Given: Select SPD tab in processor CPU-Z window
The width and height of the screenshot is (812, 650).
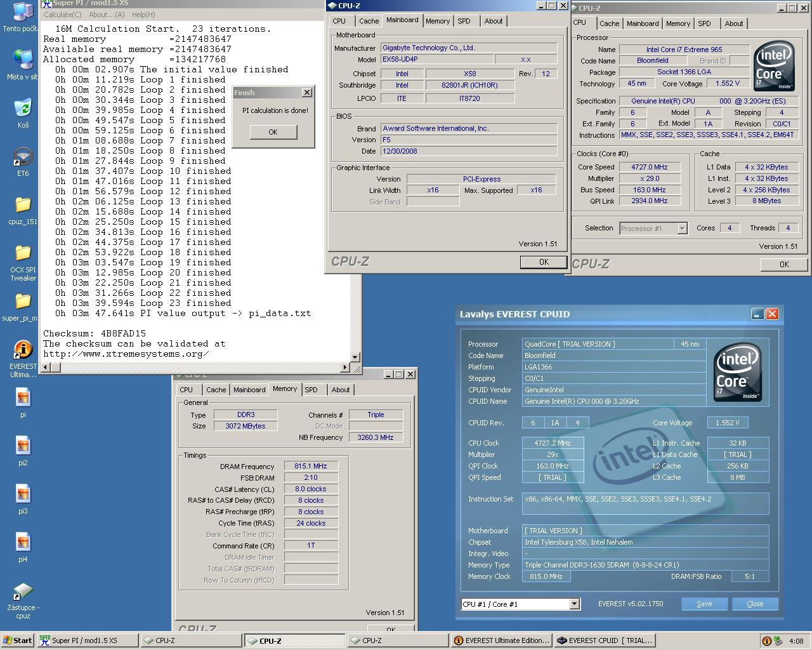Looking at the screenshot, I should (705, 23).
